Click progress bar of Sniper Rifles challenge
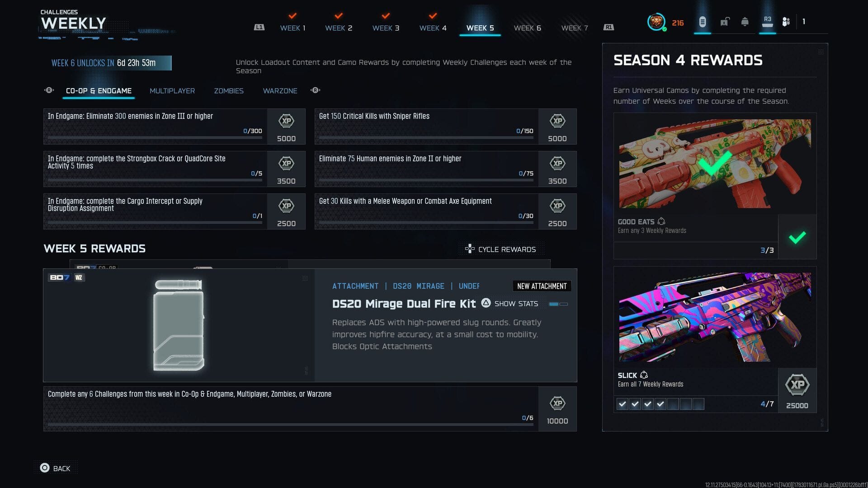 pyautogui.click(x=426, y=138)
